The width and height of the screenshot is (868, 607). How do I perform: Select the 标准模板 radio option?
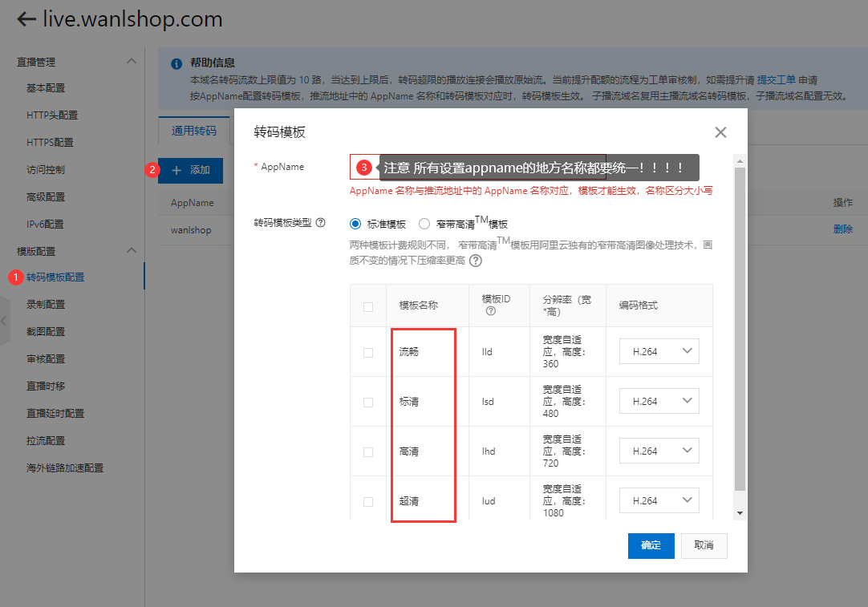(x=355, y=224)
